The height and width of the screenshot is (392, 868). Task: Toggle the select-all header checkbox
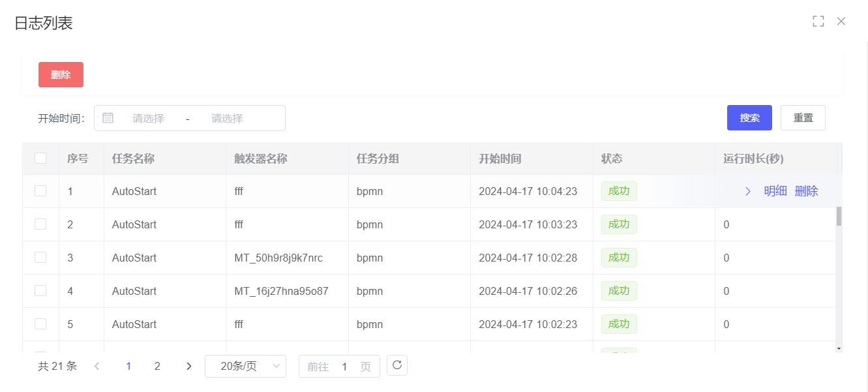coord(40,158)
